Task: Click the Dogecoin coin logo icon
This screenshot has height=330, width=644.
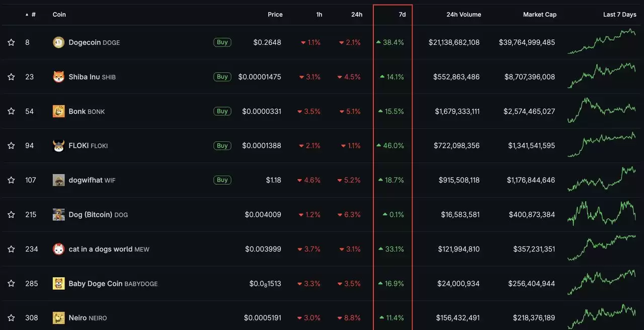Action: tap(58, 42)
